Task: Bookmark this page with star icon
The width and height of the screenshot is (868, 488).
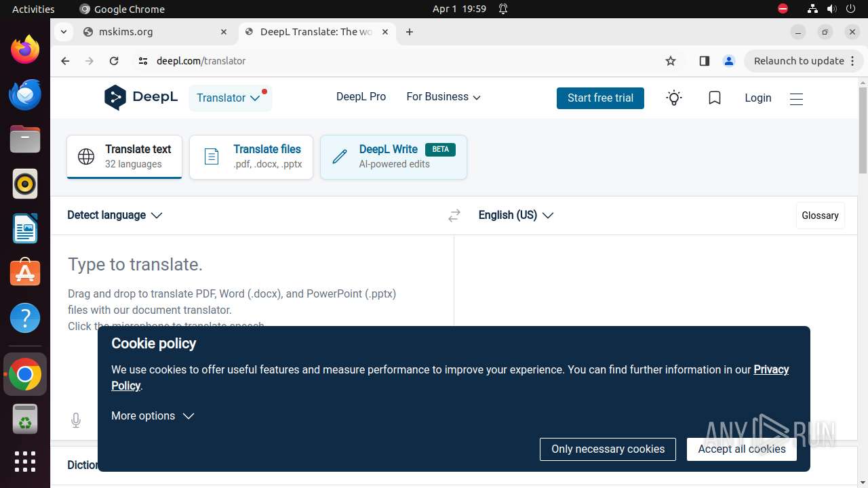Action: click(x=671, y=61)
